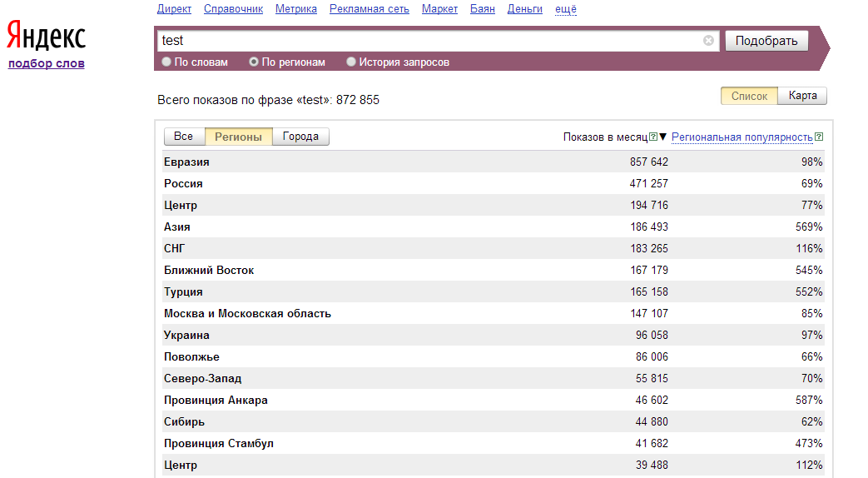The height and width of the screenshot is (478, 868).
Task: Clear the search field with the X icon
Action: point(708,41)
